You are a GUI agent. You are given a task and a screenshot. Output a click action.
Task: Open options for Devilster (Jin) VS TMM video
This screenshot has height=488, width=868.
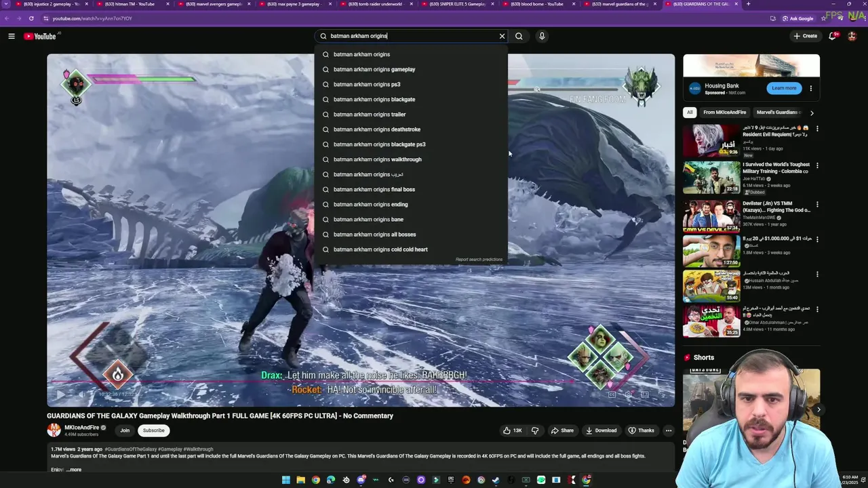point(817,204)
